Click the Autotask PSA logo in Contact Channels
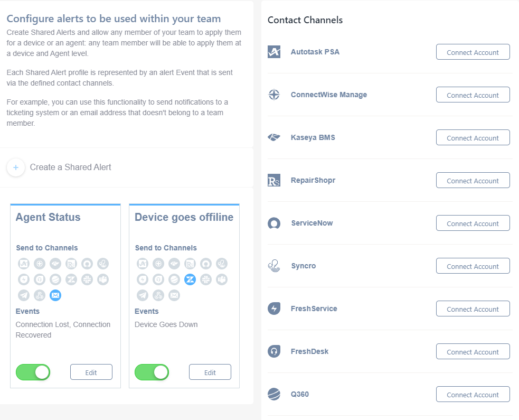519x420 pixels. [274, 52]
